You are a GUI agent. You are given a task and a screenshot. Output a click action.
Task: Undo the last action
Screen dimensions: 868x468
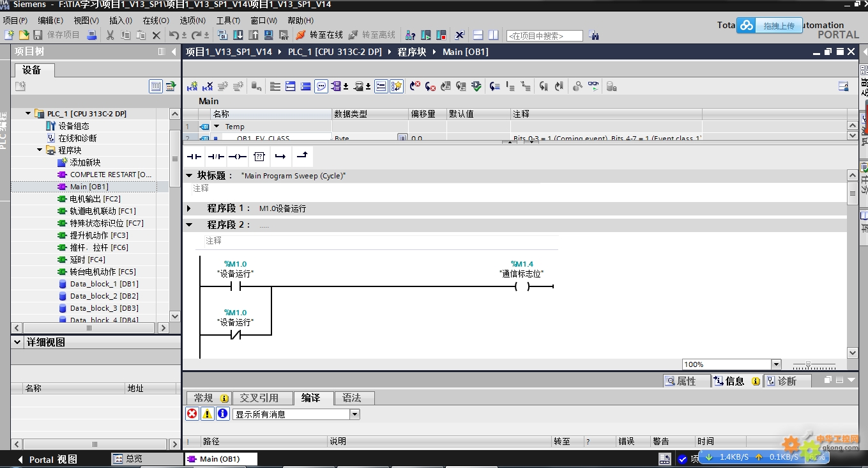pyautogui.click(x=174, y=35)
